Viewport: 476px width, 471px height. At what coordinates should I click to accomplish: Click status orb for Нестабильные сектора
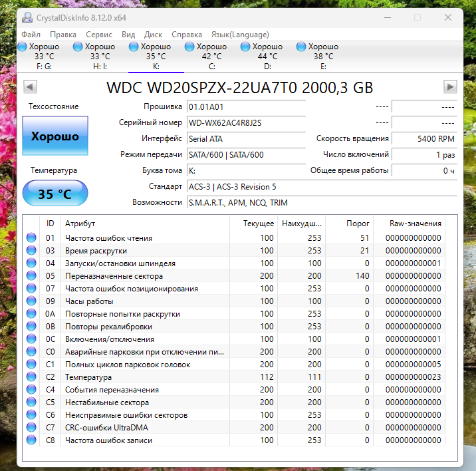coord(31,402)
